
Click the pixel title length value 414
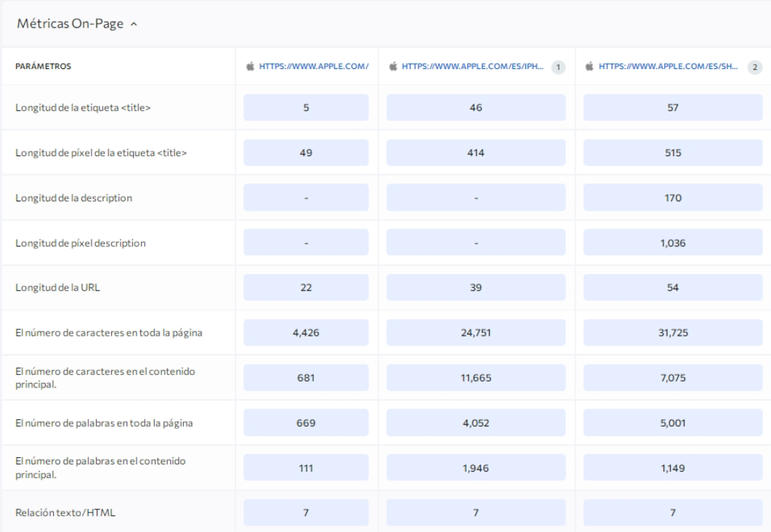(476, 153)
